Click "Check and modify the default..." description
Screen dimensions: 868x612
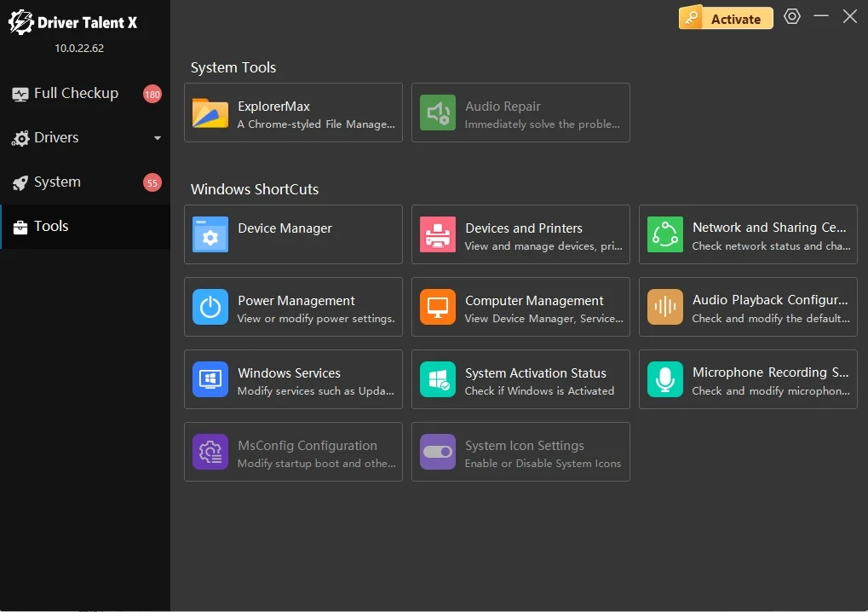pos(771,319)
